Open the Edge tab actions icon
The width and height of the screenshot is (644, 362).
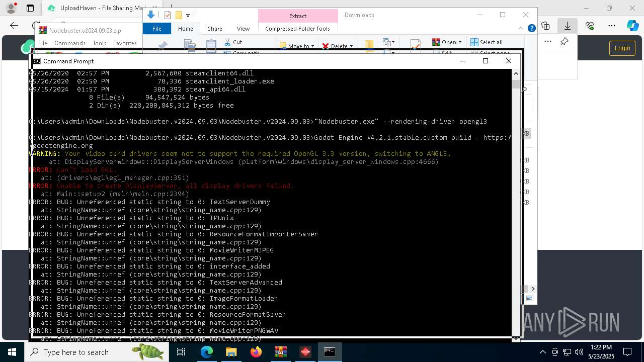coord(30,8)
